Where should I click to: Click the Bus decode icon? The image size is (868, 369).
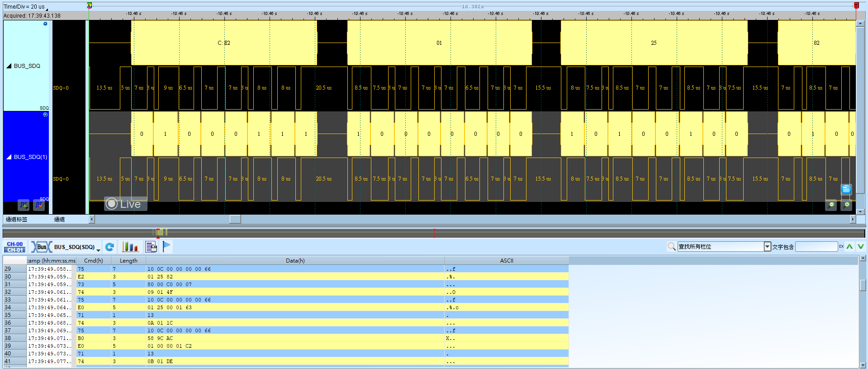pos(41,247)
